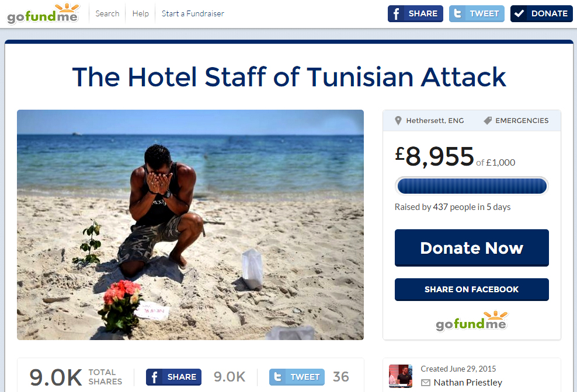Click the GoFundMe logo in header
Image resolution: width=577 pixels, height=392 pixels.
point(43,14)
